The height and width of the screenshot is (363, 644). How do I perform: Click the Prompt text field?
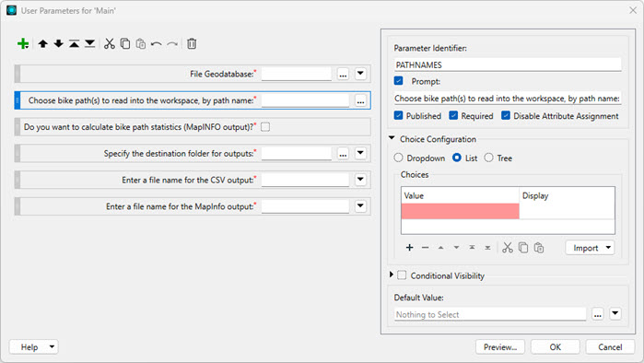coord(508,99)
